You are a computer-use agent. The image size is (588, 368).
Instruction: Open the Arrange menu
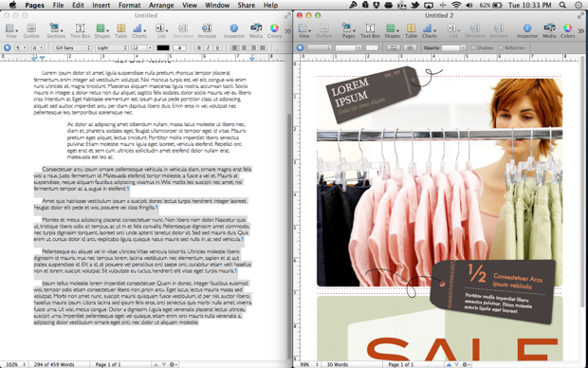pos(162,5)
